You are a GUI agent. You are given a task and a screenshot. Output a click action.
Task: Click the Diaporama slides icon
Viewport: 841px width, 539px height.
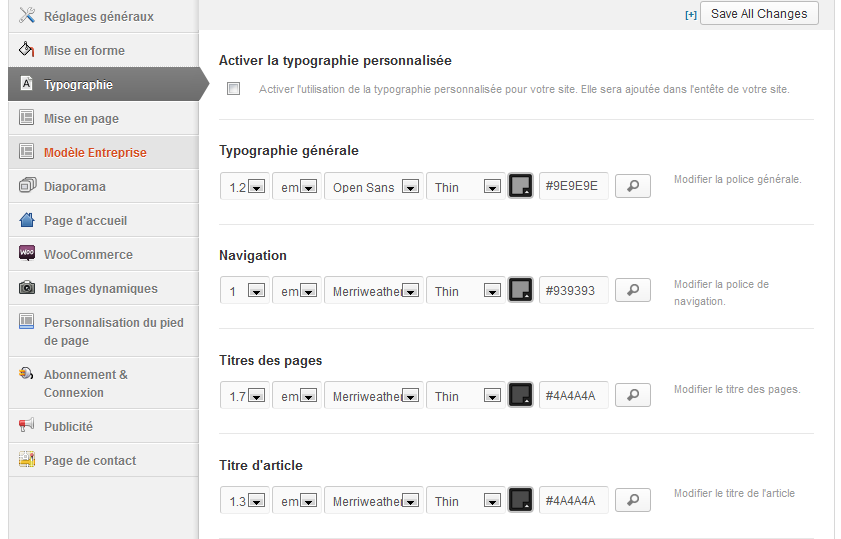coord(27,186)
